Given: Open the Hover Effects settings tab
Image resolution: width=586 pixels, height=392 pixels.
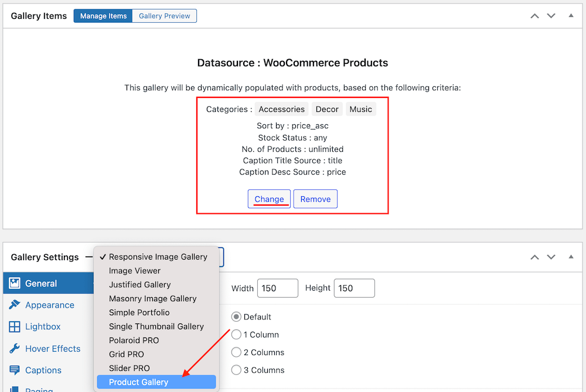Looking at the screenshot, I should (49, 349).
